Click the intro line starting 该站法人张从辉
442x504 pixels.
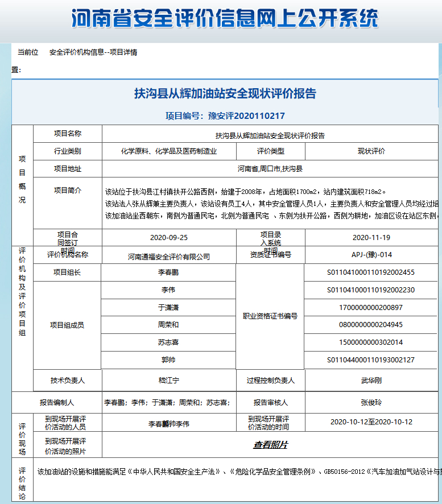point(272,204)
